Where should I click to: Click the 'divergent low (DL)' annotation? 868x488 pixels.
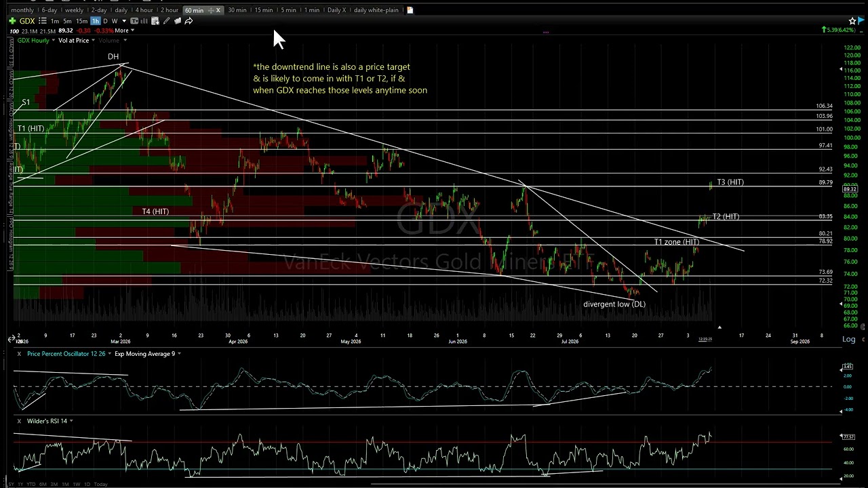(614, 304)
